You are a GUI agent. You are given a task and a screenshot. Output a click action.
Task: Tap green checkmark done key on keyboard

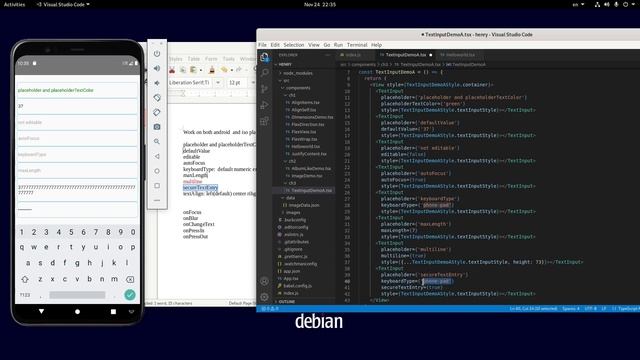click(130, 295)
